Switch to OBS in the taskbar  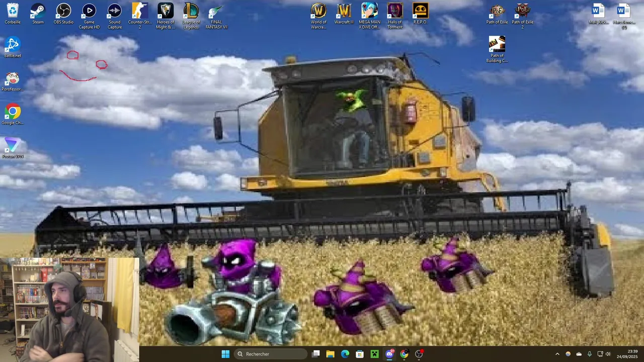pos(419,354)
